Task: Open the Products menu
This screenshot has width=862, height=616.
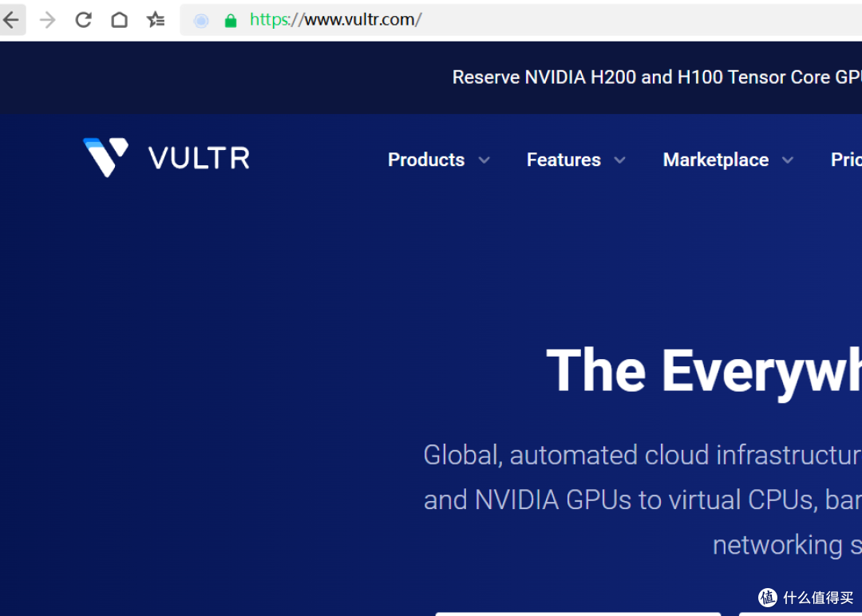Action: 426,160
